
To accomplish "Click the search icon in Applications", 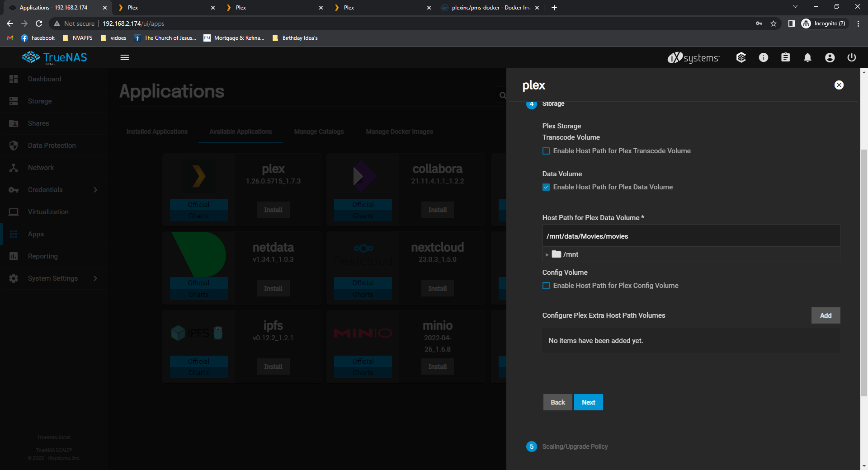I will [x=502, y=95].
